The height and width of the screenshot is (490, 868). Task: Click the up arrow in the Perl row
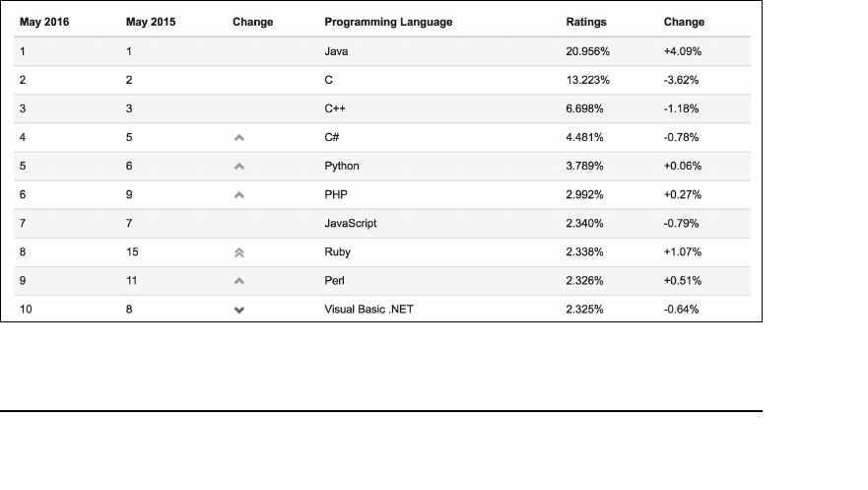click(238, 281)
